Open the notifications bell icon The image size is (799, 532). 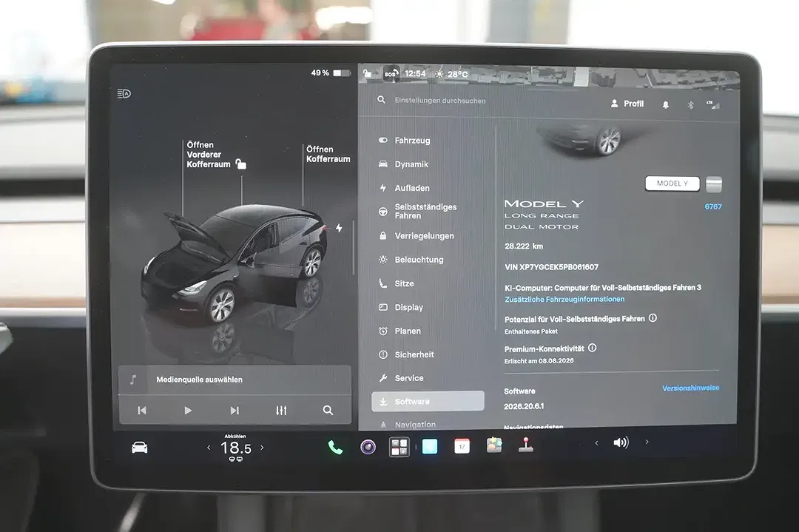tap(666, 105)
